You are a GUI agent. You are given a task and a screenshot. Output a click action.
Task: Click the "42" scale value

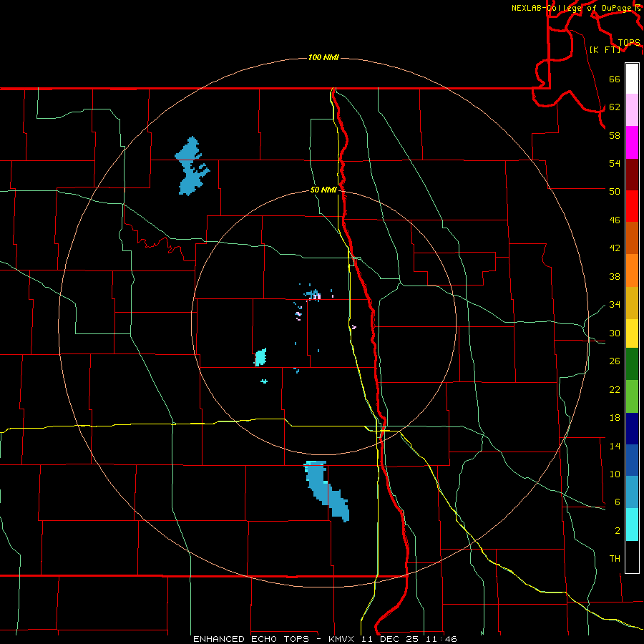pyautogui.click(x=615, y=248)
